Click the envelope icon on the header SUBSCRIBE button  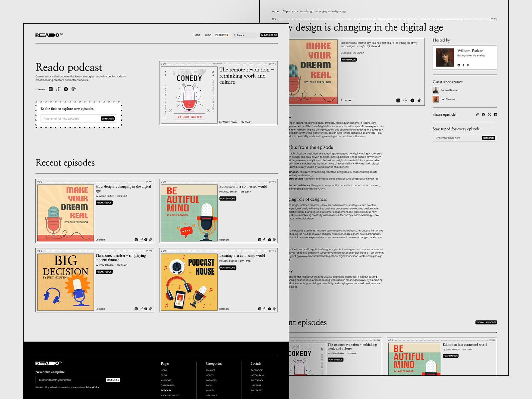click(x=275, y=35)
